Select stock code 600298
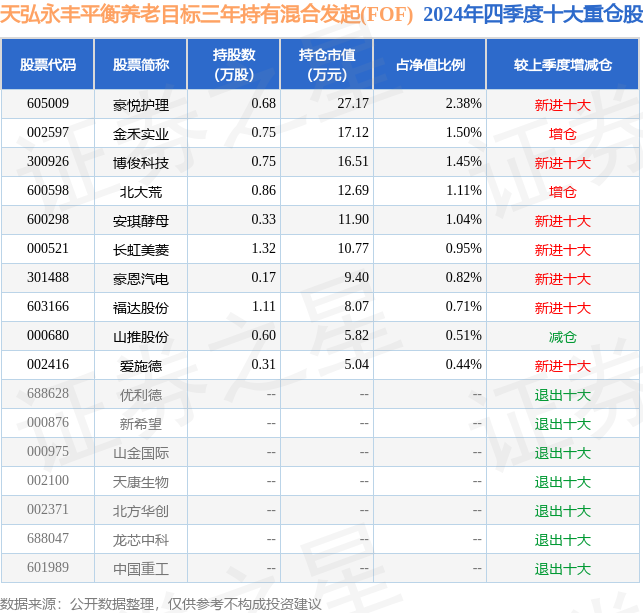The image size is (643, 613). [48, 220]
